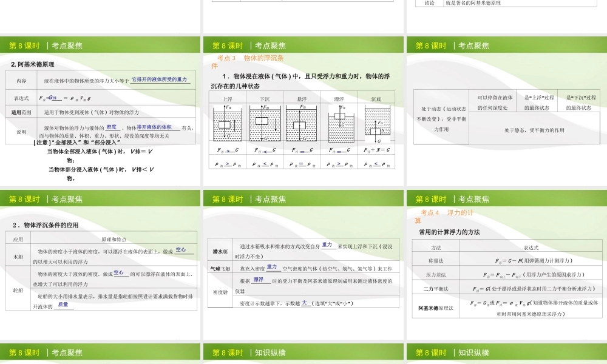The image size is (607, 364).
Task: Click the 上浮 beaker diagram
Action: (227, 124)
